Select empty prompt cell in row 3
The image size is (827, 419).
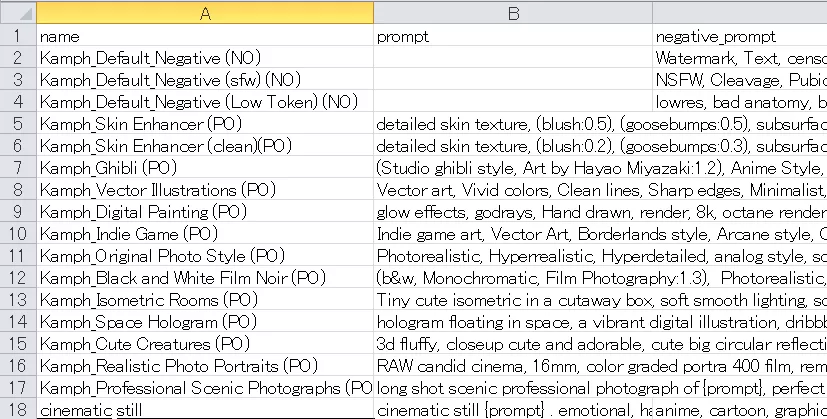coord(513,80)
